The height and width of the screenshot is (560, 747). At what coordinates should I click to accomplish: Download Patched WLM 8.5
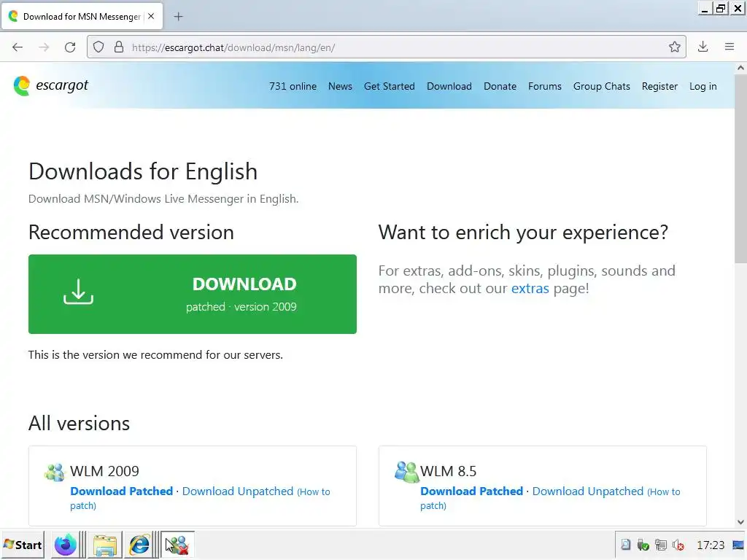click(x=472, y=491)
